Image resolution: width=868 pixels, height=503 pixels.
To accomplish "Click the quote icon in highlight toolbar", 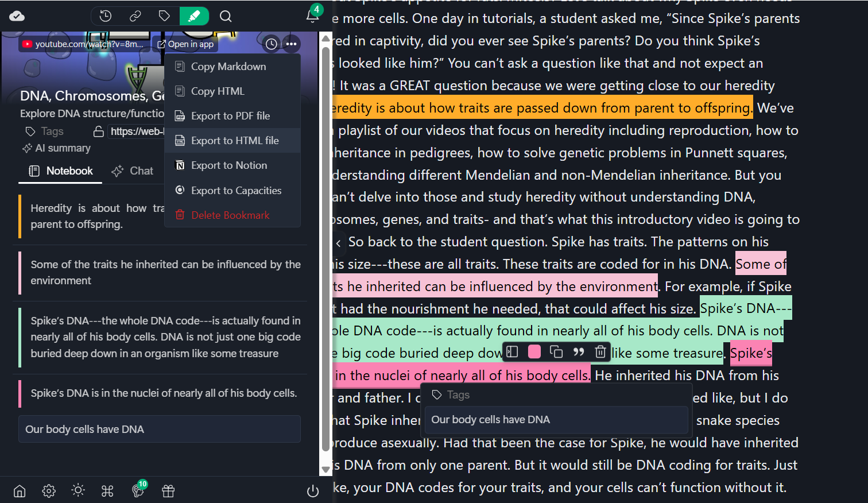I will click(x=578, y=351).
